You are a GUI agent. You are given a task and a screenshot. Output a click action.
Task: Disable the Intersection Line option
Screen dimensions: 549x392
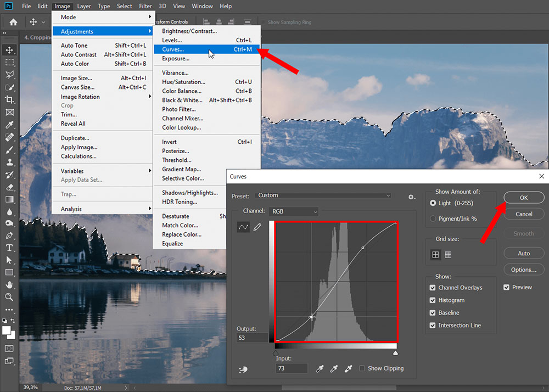pyautogui.click(x=432, y=325)
